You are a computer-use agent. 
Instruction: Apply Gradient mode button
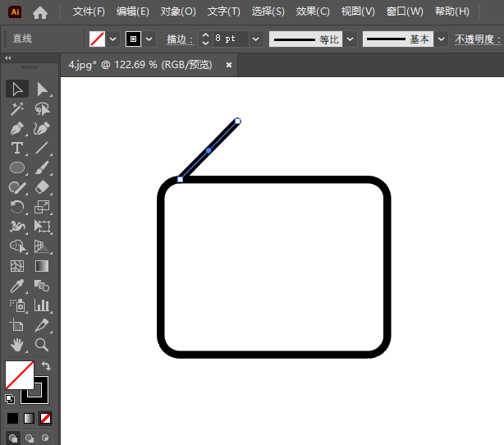click(x=29, y=419)
